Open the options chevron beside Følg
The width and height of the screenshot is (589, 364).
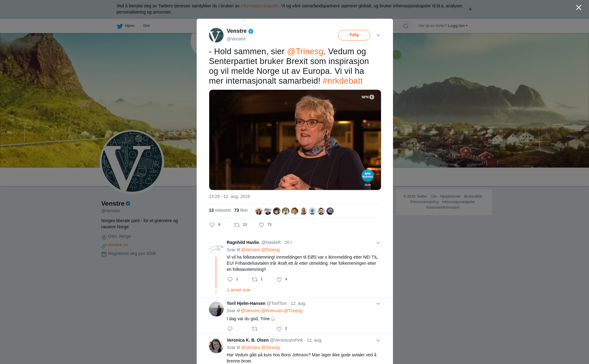pyautogui.click(x=378, y=35)
